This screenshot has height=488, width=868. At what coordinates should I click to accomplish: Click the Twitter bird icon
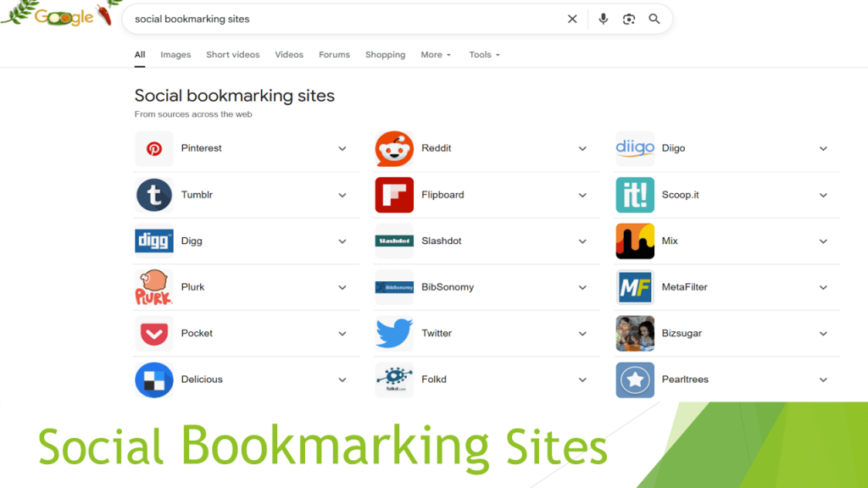point(394,334)
